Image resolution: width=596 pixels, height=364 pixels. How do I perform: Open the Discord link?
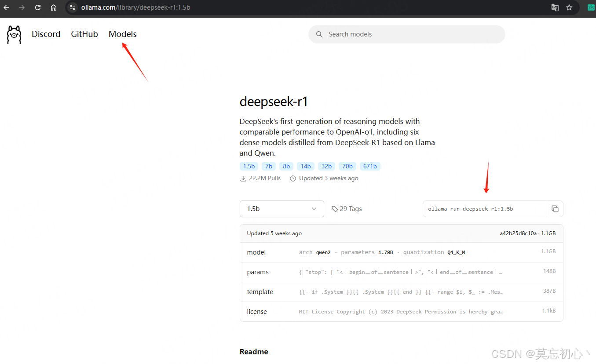point(46,34)
